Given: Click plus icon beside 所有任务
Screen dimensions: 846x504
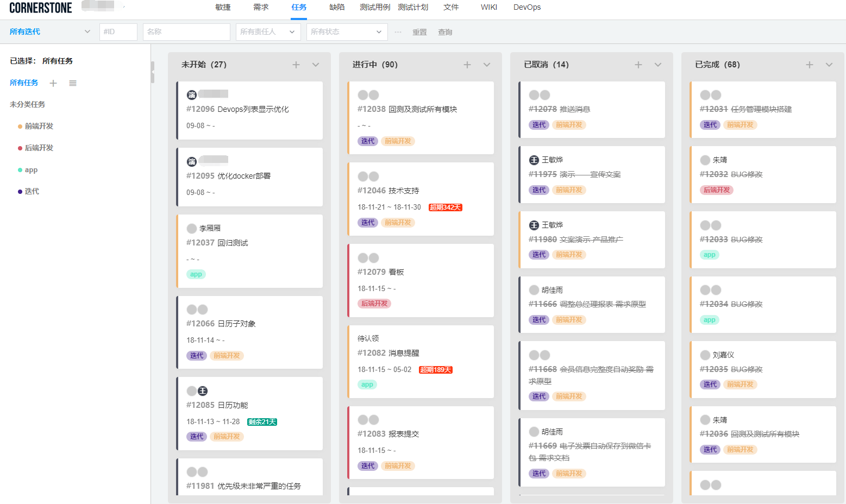Looking at the screenshot, I should coord(53,83).
